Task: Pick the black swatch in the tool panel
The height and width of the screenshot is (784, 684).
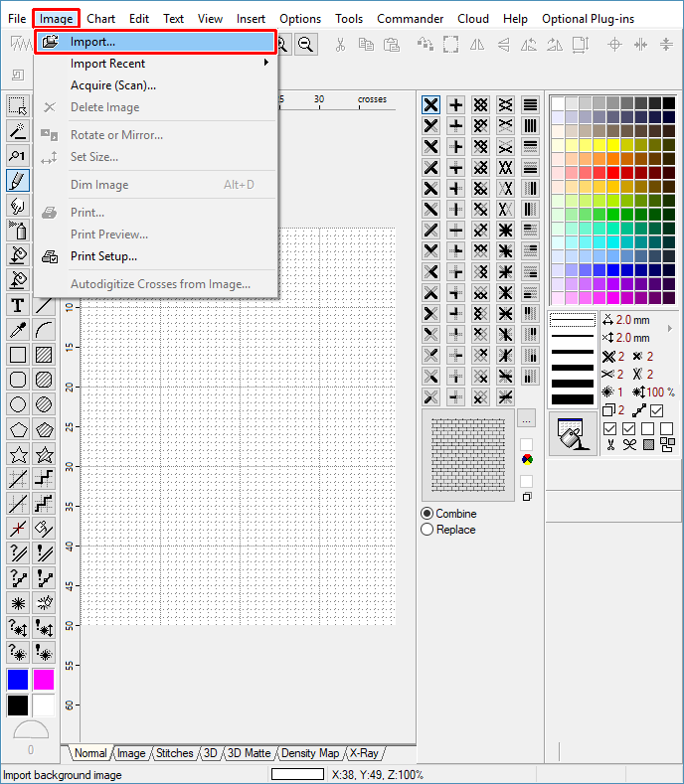Action: point(18,706)
